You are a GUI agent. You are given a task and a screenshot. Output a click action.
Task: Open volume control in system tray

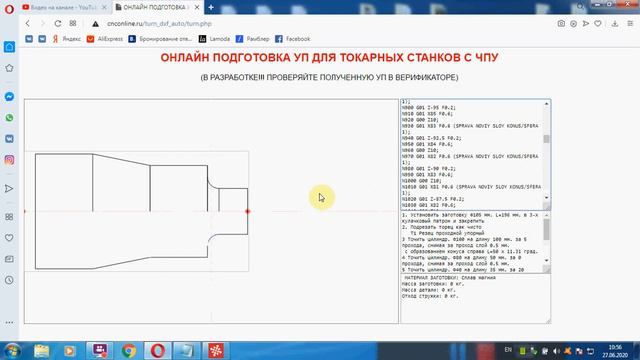point(556,351)
